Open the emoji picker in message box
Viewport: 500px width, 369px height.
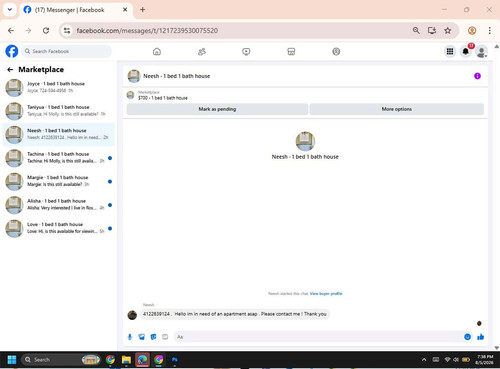[x=467, y=337]
